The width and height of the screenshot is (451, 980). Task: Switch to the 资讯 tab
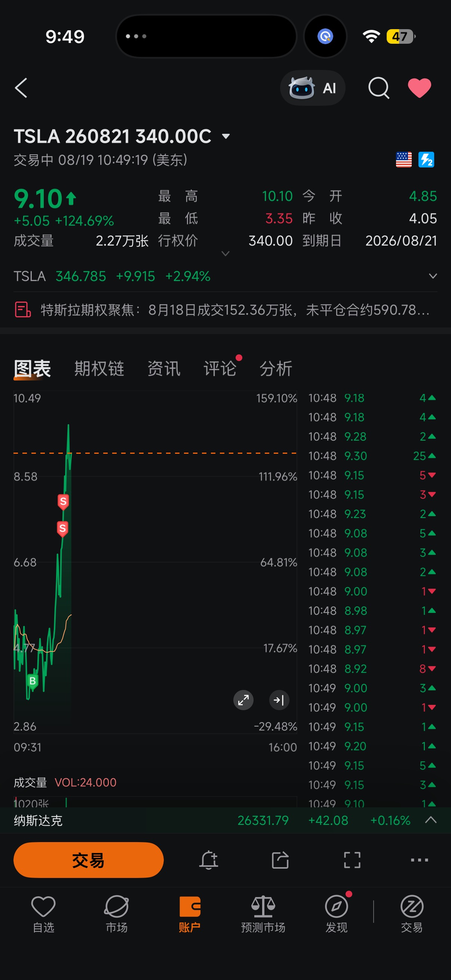click(164, 368)
